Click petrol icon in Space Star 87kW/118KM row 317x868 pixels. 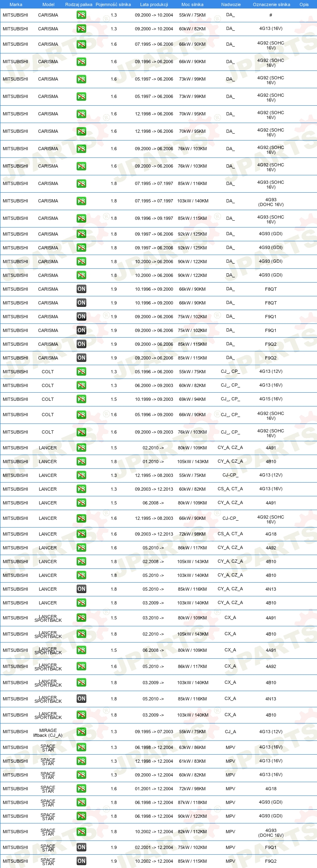(81, 802)
